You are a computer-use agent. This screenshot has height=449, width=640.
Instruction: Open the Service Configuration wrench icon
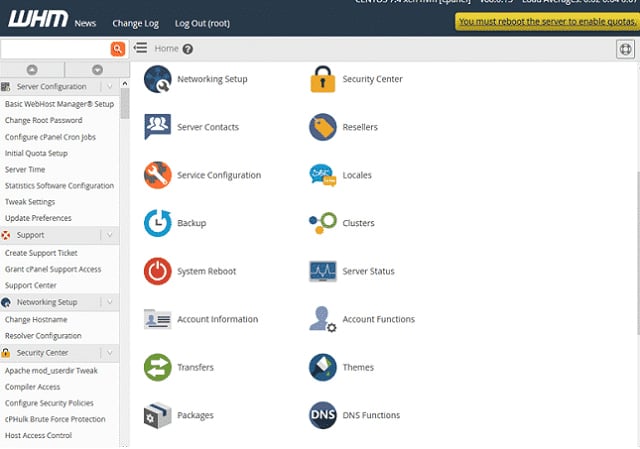point(158,175)
